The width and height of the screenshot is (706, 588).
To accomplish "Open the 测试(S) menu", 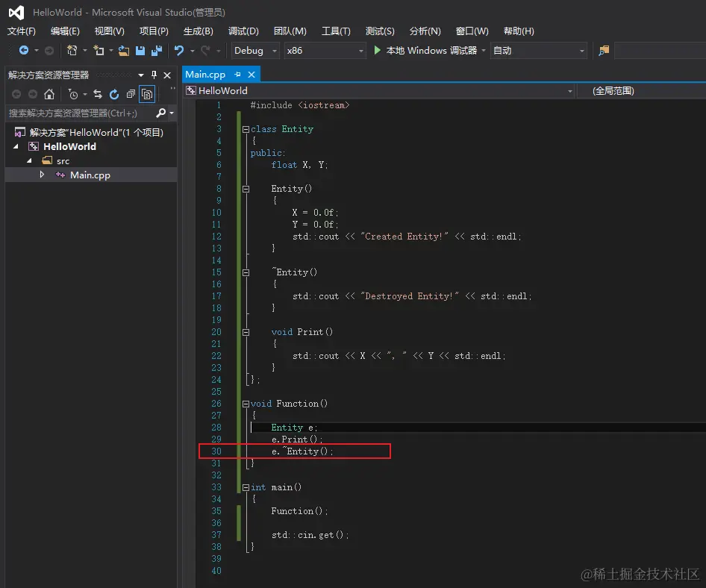I will [x=380, y=31].
